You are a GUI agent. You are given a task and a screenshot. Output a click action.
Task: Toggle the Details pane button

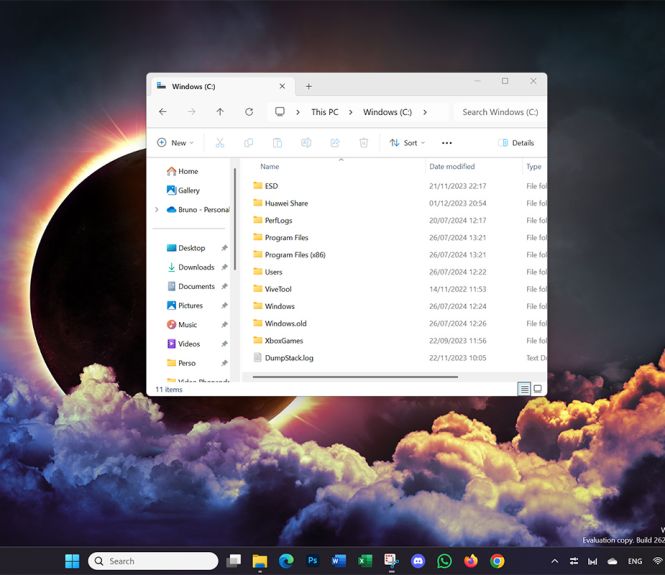(517, 143)
